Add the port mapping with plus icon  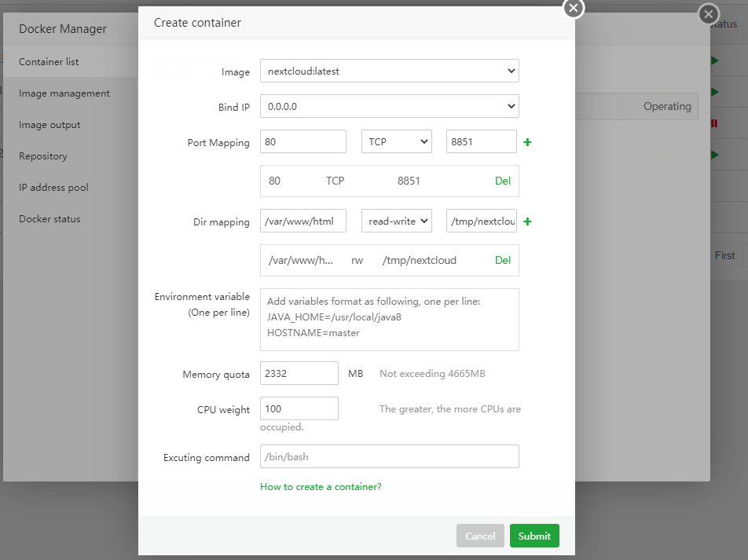click(x=527, y=142)
